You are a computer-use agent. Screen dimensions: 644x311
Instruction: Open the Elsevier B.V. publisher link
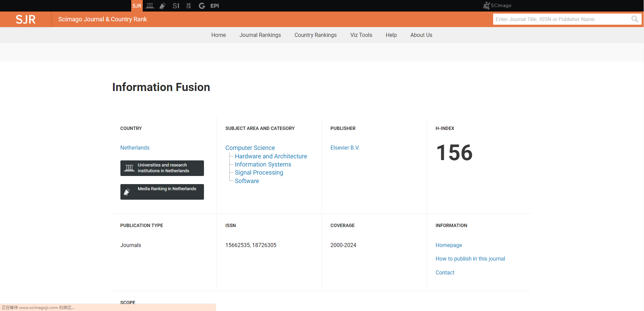pos(345,148)
